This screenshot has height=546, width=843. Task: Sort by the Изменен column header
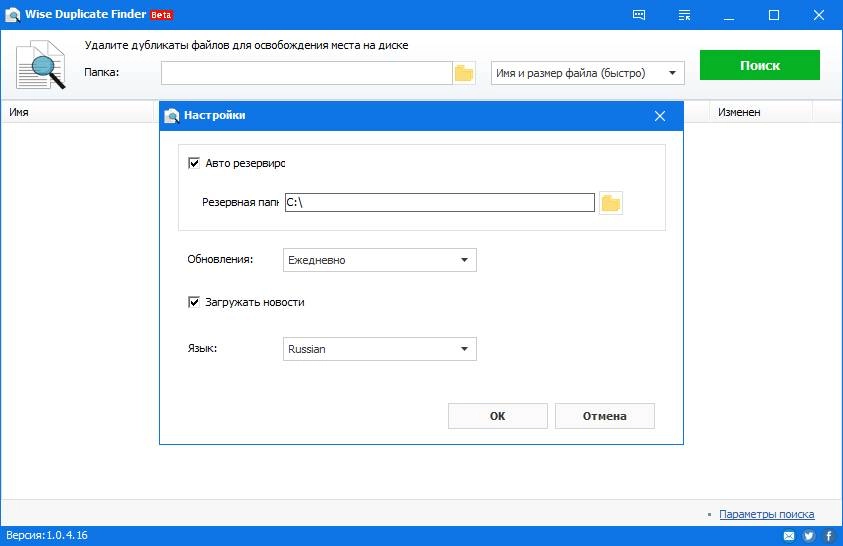[761, 112]
